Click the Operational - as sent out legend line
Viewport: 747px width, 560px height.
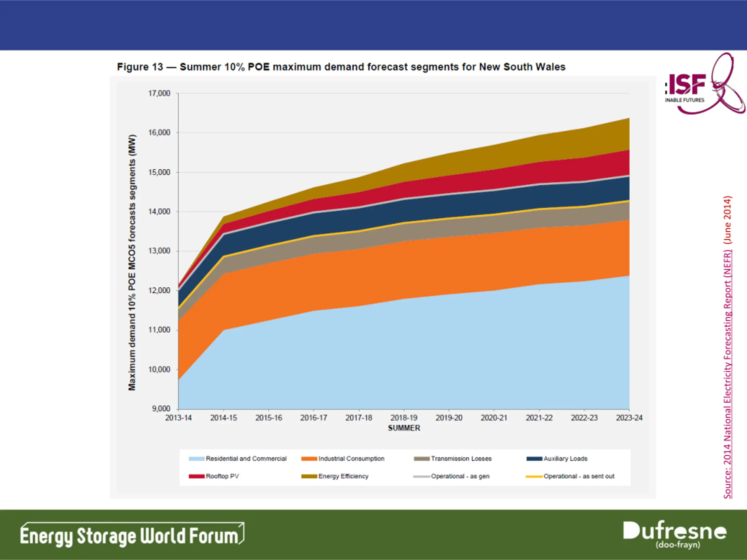(x=534, y=476)
